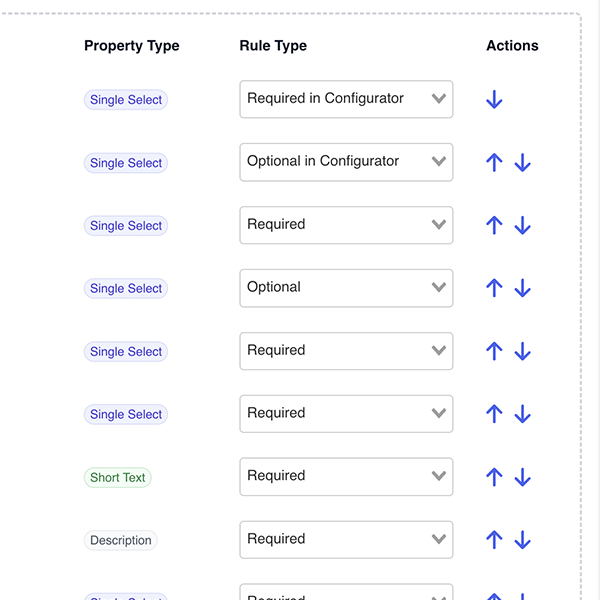Click the gray Description tag
The height and width of the screenshot is (600, 600).
coord(121,541)
